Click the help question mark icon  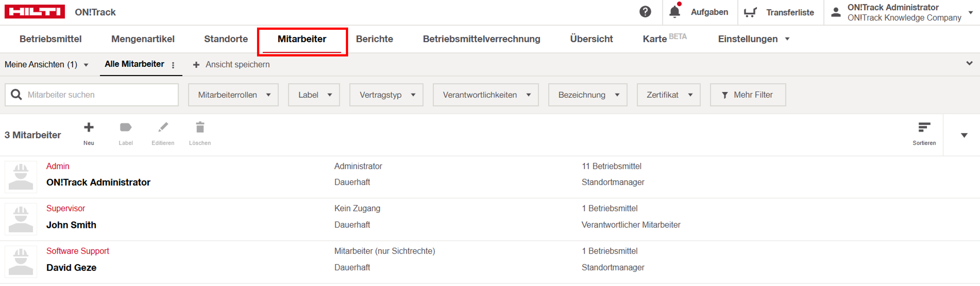645,12
